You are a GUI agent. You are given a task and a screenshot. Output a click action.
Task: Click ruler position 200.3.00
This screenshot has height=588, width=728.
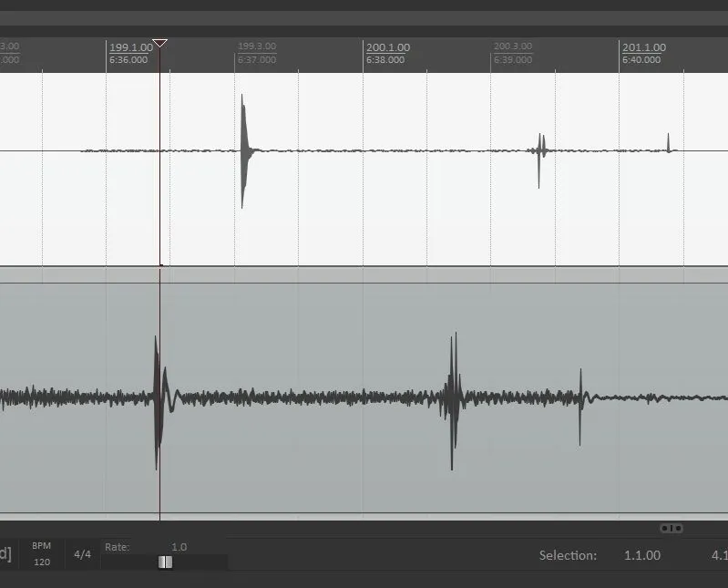(515, 47)
